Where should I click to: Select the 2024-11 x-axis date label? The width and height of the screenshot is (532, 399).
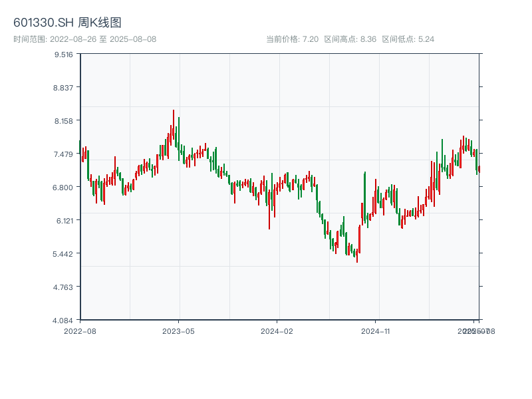click(x=376, y=331)
